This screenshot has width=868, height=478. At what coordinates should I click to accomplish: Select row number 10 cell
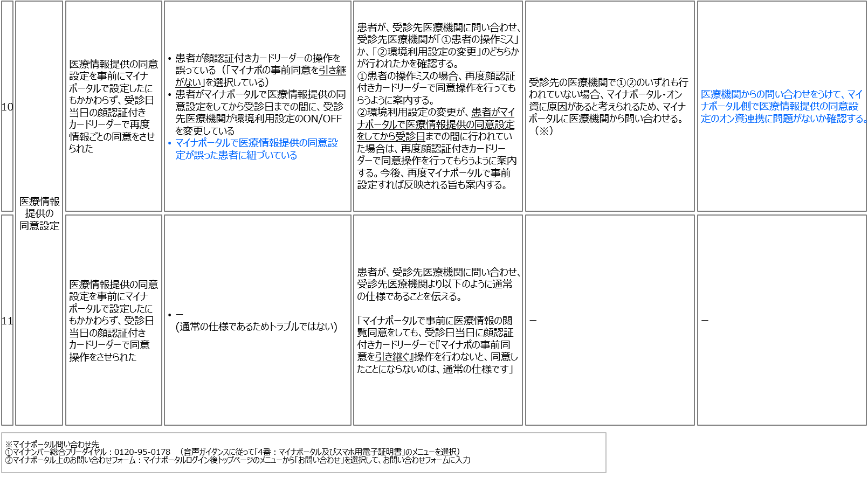coord(7,106)
